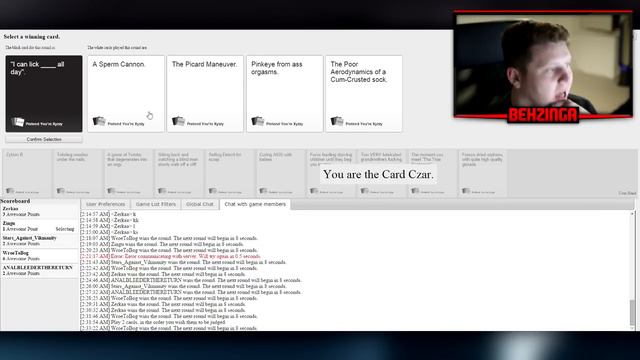
Task: Select the Chat with game members tab
Action: (x=255, y=204)
